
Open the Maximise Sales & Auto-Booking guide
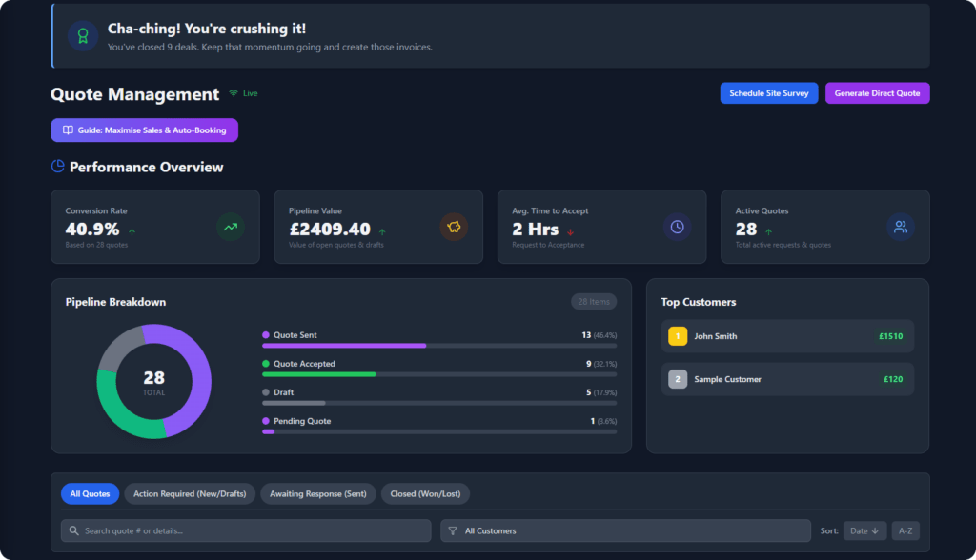point(144,130)
